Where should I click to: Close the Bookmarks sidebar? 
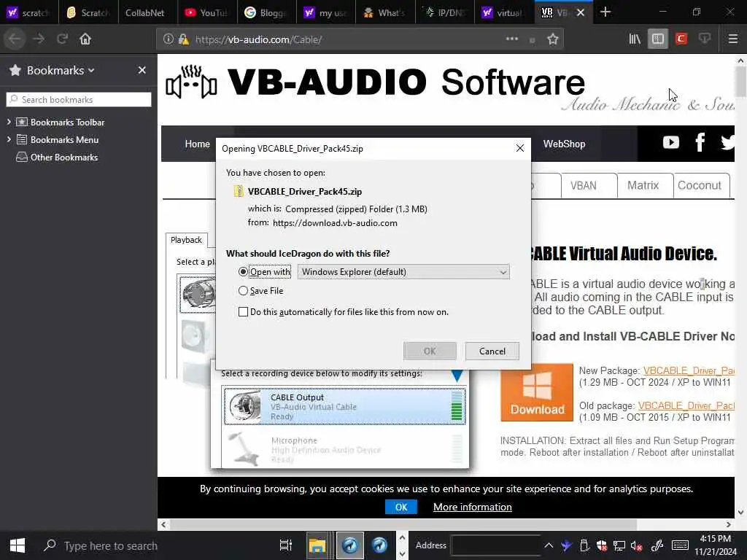[x=142, y=71]
